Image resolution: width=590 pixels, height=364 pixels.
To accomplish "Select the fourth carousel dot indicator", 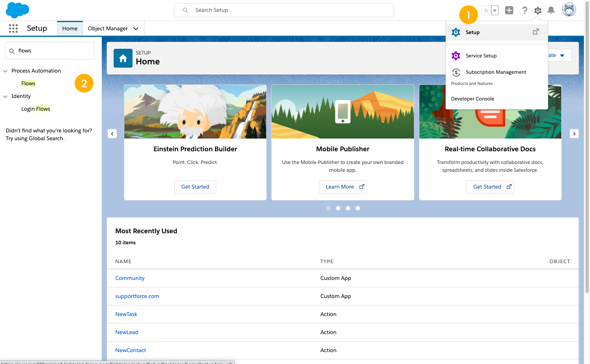I will [358, 208].
